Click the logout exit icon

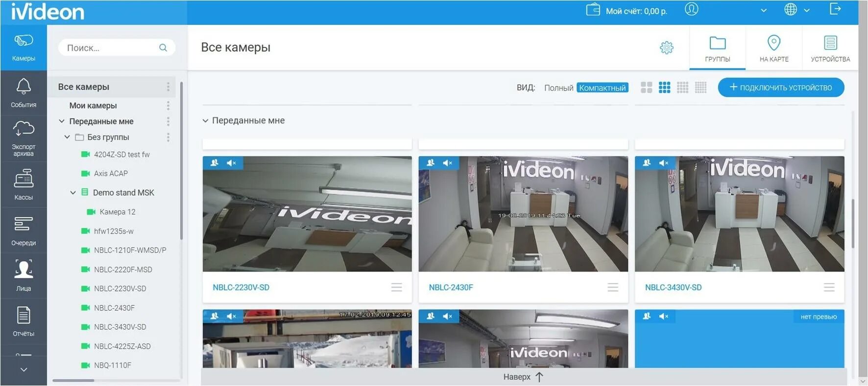tap(835, 9)
